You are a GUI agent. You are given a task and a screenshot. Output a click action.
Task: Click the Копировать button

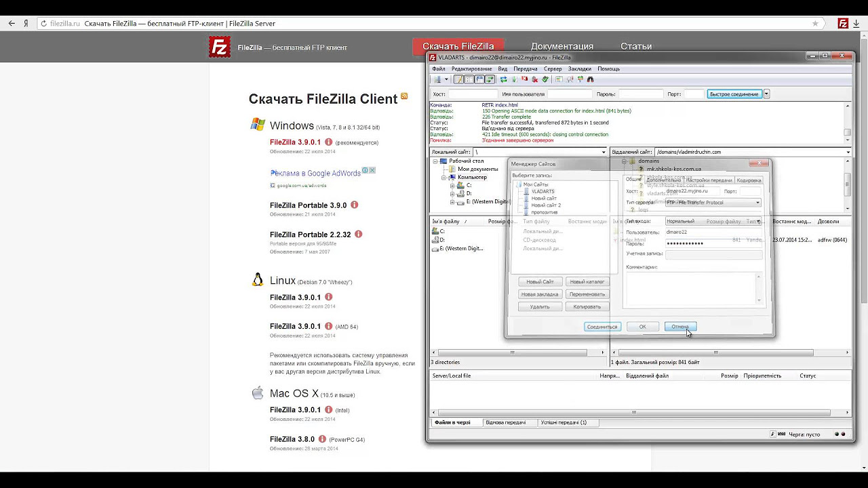tap(587, 307)
